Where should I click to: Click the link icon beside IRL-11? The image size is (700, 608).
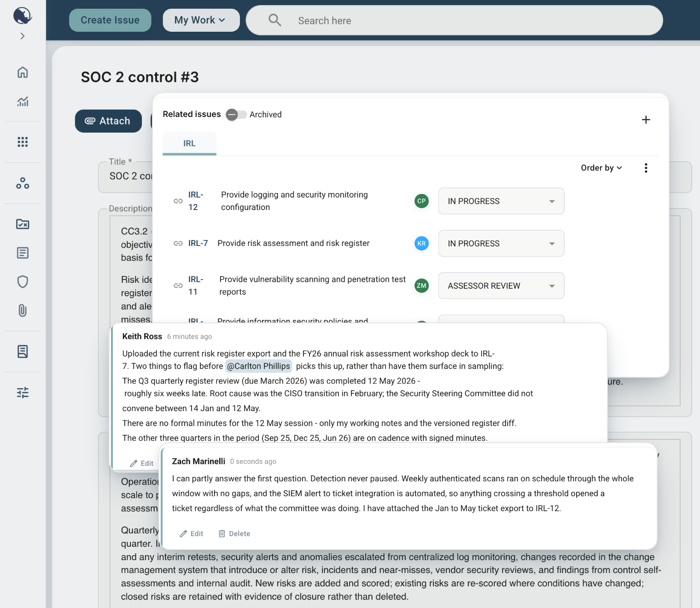[x=178, y=286]
